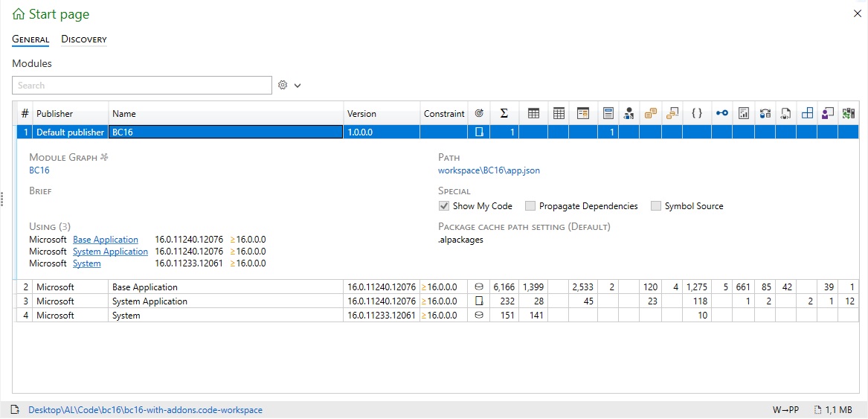Sort by the Sigma total column
868x419 pixels.
(504, 113)
